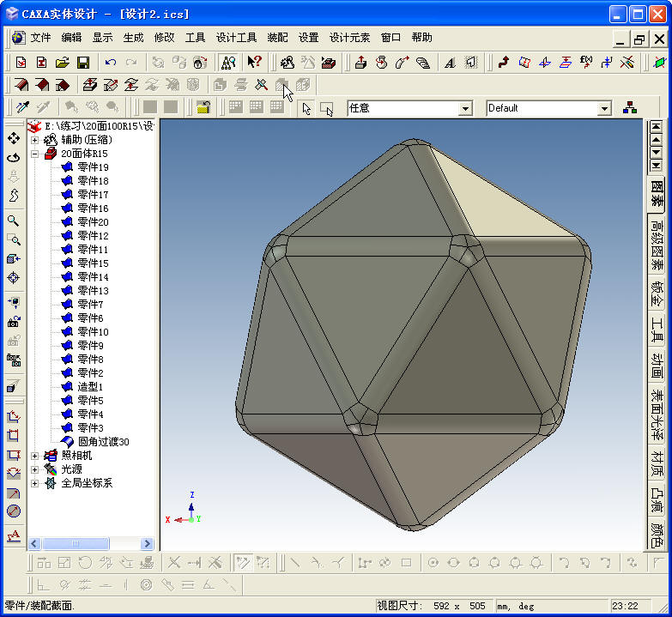Select the zoom window tool
672x617 pixels.
coord(13,239)
